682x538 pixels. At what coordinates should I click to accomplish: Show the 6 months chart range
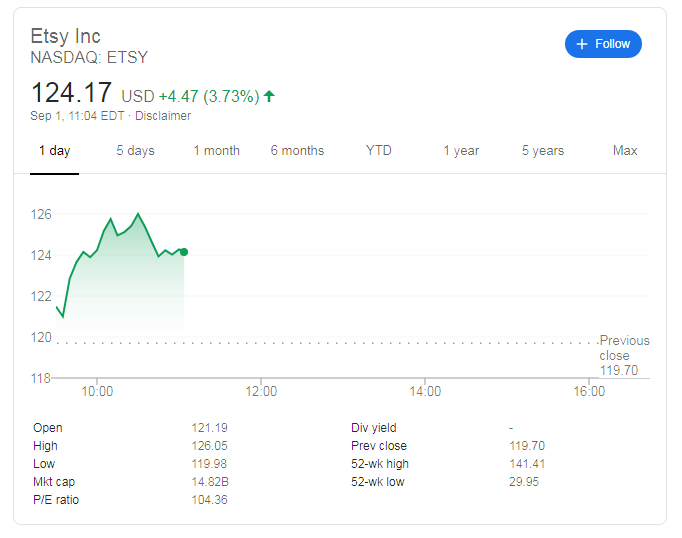(x=297, y=151)
